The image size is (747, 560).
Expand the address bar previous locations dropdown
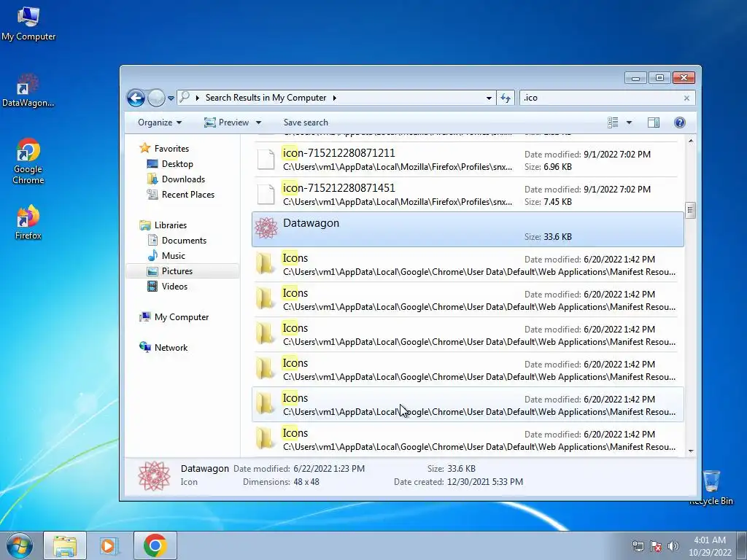489,98
